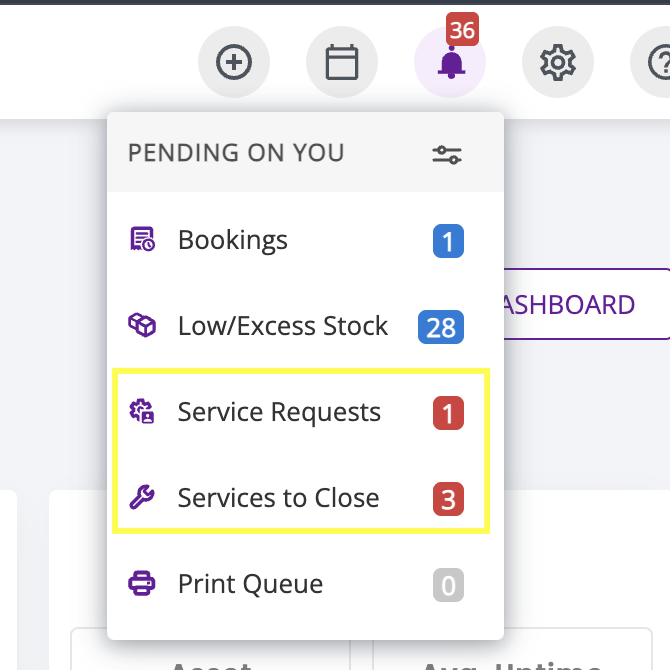Viewport: 670px width, 670px height.
Task: Click the Print Queue printer icon
Action: 142,584
